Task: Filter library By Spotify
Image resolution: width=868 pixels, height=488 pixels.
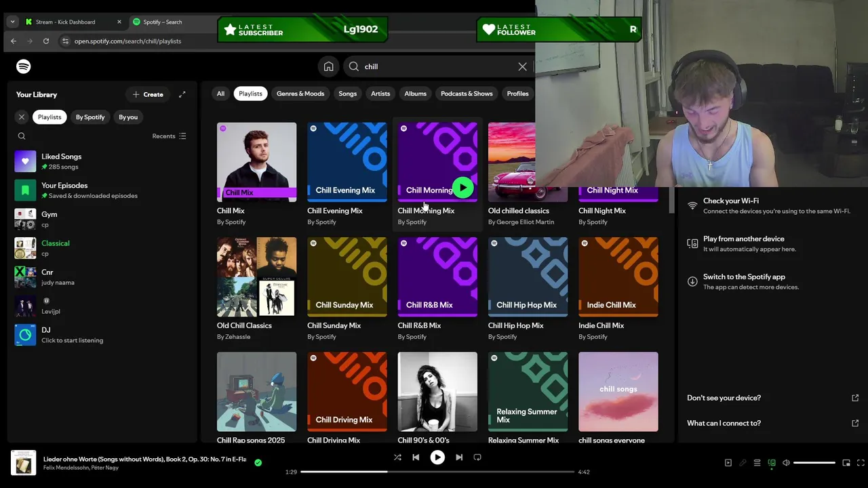Action: coord(90,117)
